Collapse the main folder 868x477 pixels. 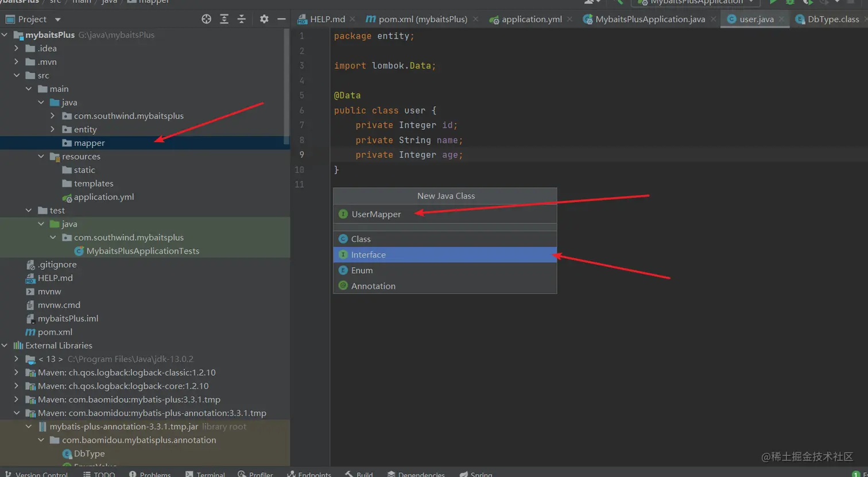pos(29,89)
